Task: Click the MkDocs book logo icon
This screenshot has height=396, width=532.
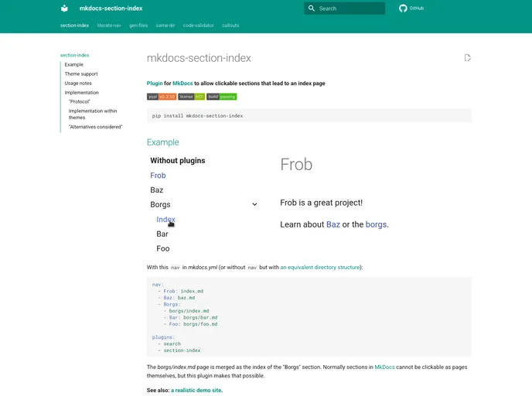Action: pos(64,9)
